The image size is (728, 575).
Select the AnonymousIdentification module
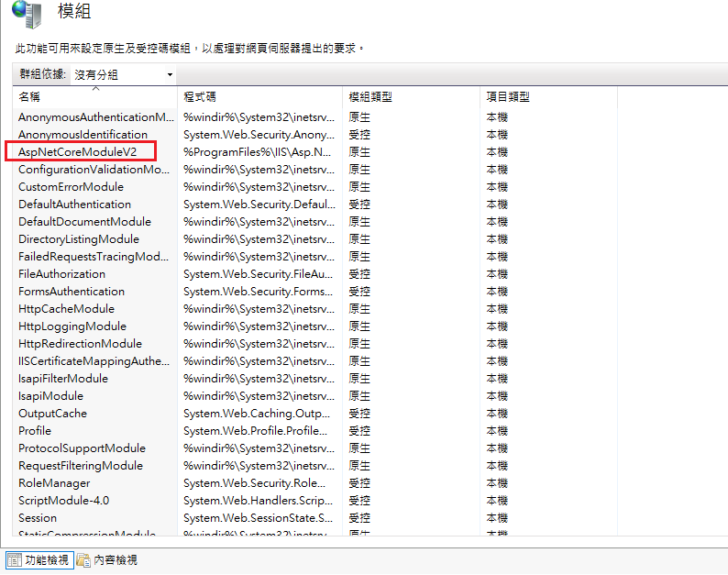pyautogui.click(x=83, y=135)
